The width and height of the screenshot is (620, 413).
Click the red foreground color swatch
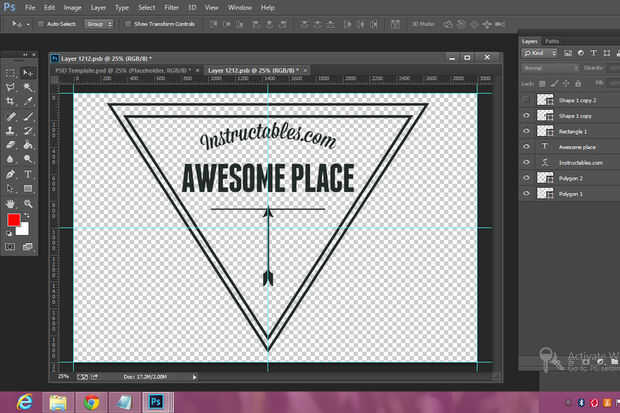tap(13, 220)
